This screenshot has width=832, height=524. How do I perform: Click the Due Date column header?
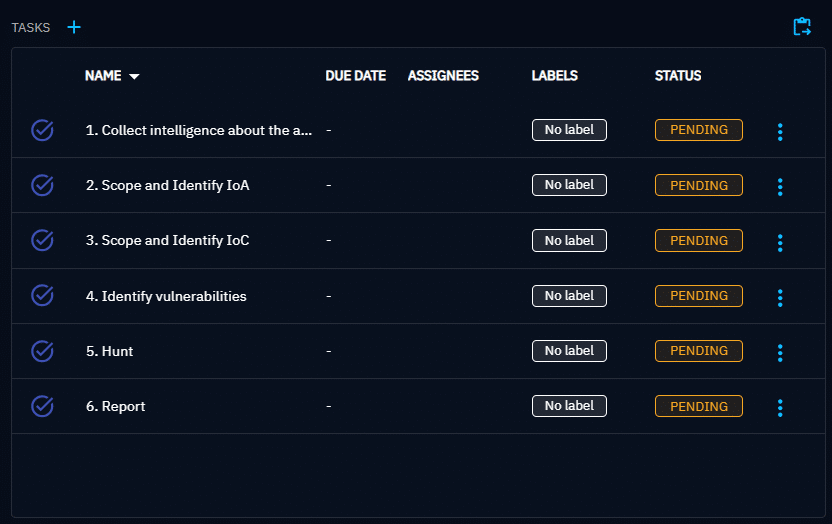click(355, 76)
